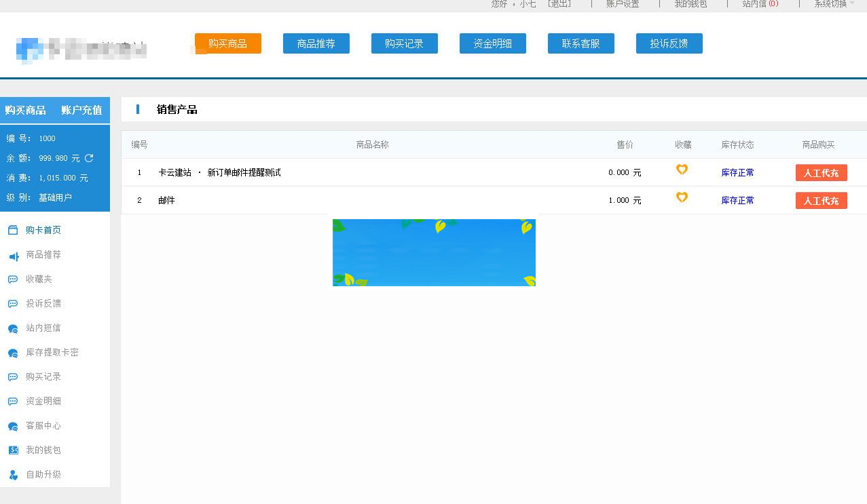Toggle the heart favorite on the 邮件 product
This screenshot has width=867, height=504.
[x=682, y=197]
